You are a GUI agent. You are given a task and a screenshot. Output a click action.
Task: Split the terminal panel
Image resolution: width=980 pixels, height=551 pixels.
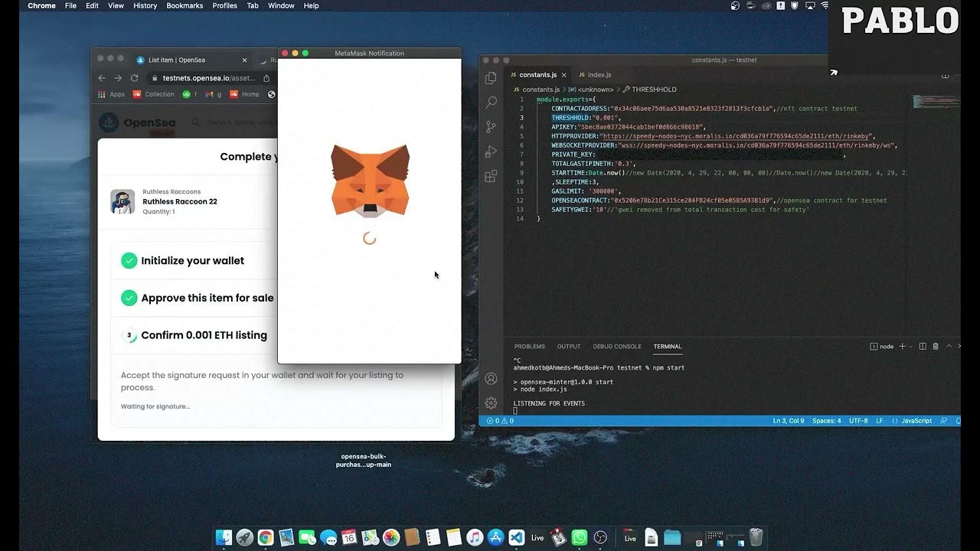[923, 347]
